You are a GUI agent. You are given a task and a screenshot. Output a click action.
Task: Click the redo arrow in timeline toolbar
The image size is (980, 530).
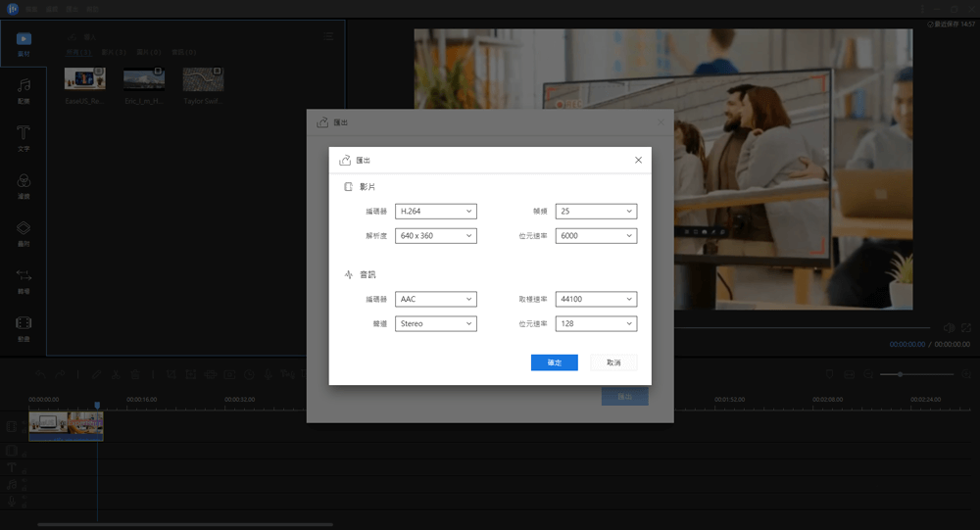point(60,374)
